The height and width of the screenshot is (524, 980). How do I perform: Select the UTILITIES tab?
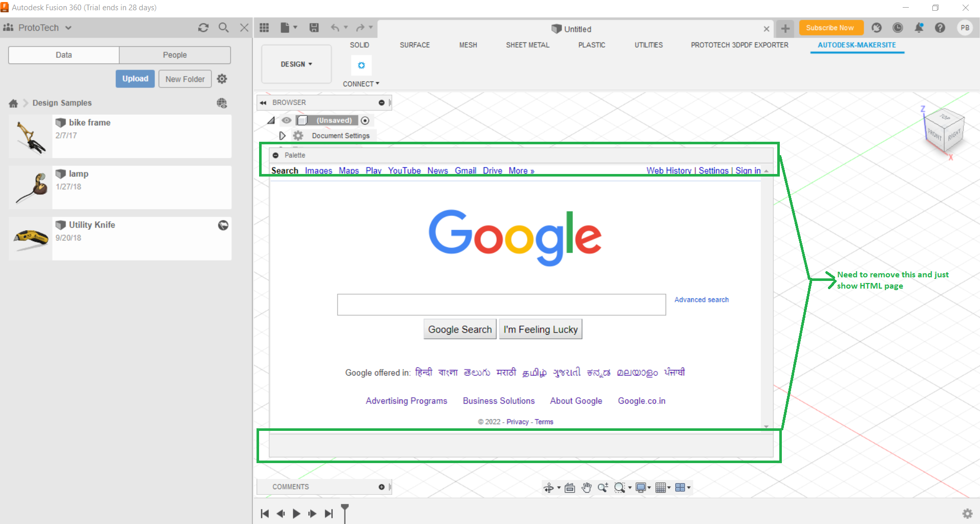click(649, 45)
